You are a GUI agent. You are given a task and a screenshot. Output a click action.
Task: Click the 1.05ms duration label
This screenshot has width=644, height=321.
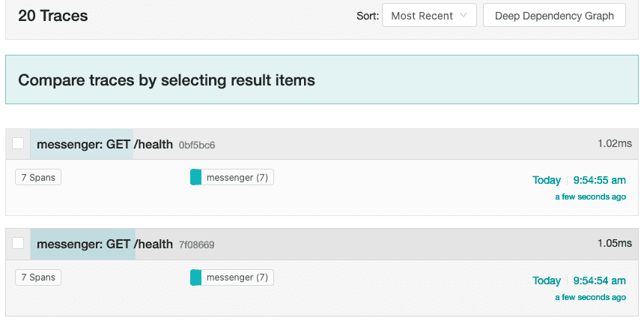614,243
